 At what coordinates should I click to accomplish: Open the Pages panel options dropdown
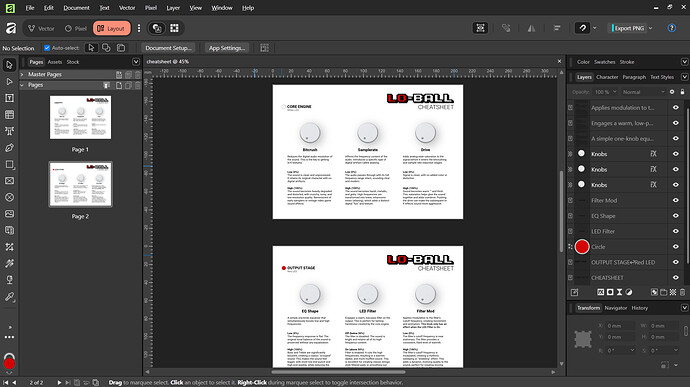pos(136,62)
